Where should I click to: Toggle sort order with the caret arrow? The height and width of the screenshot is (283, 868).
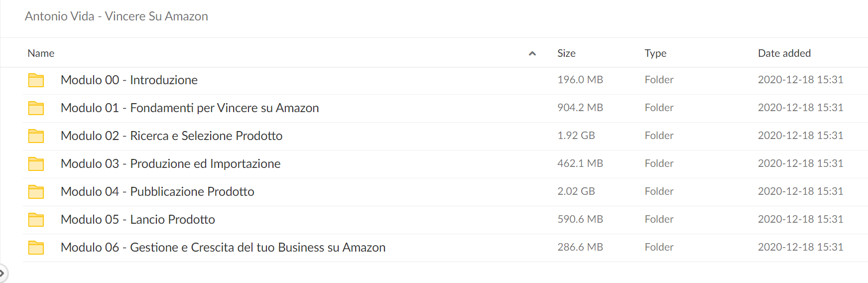point(532,53)
